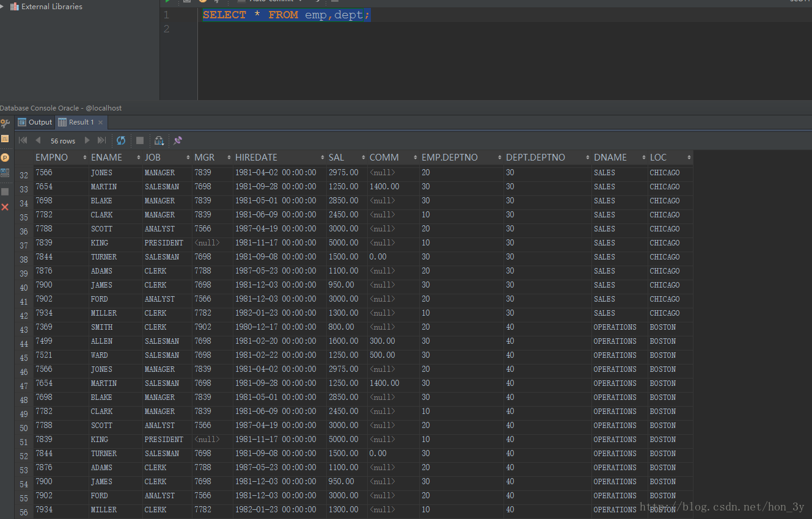
Task: Select the 0.00 COMM cell in row 38
Action: click(x=378, y=257)
